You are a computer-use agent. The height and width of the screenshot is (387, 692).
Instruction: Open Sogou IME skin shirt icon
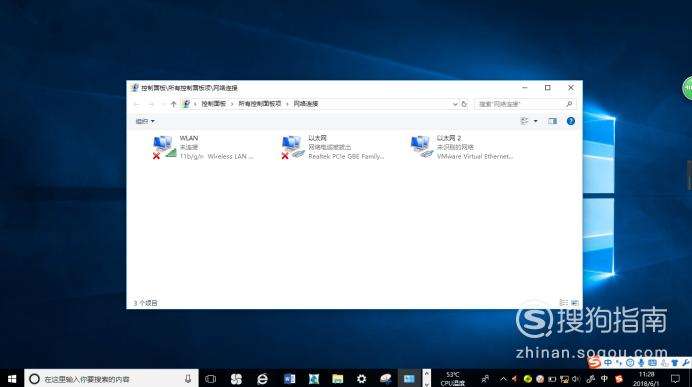pyautogui.click(x=674, y=363)
